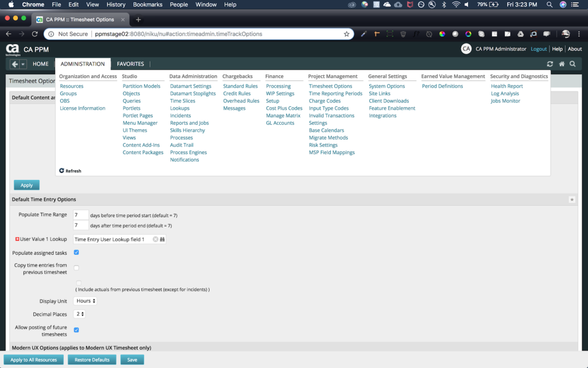Click the Restore Defaults button
Viewport: 588px width, 368px height.
click(92, 360)
